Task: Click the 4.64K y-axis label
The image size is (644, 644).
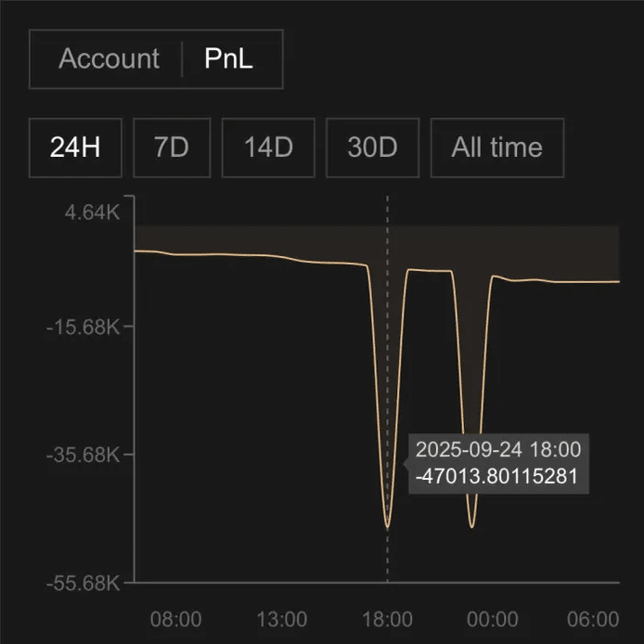Action: (93, 213)
